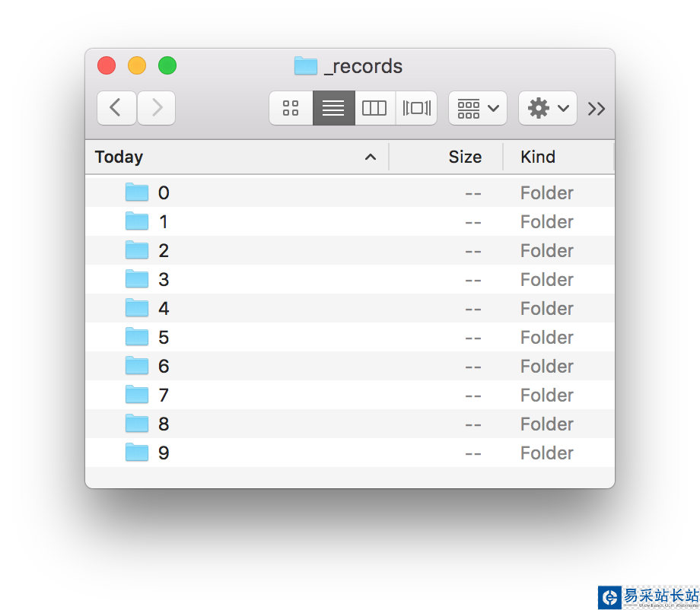Click the Kind value of folder 3
Screen dimensions: 700x610
click(547, 280)
